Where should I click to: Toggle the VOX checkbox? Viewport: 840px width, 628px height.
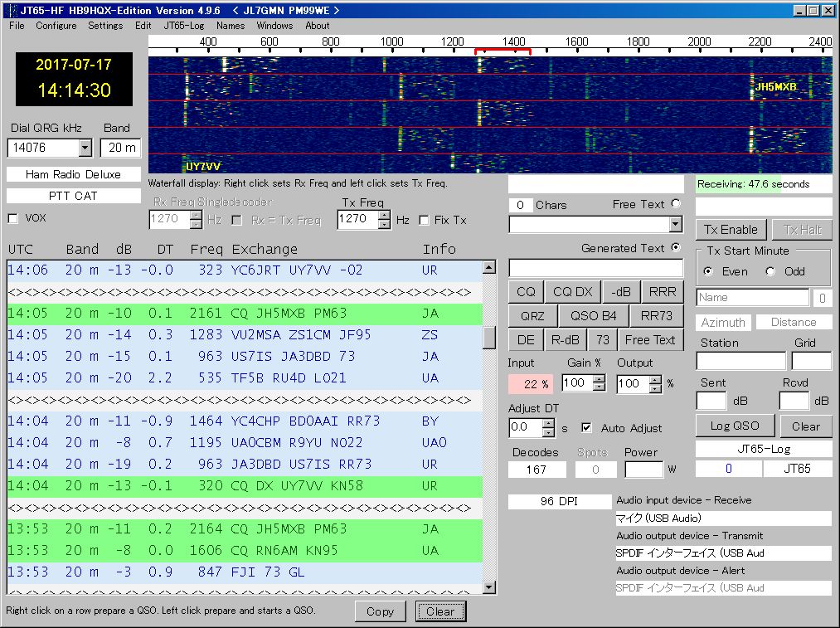13,219
